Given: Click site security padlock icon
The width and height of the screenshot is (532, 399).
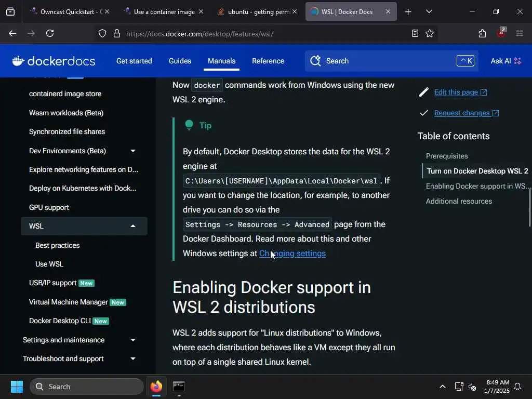Looking at the screenshot, I should [x=117, y=33].
